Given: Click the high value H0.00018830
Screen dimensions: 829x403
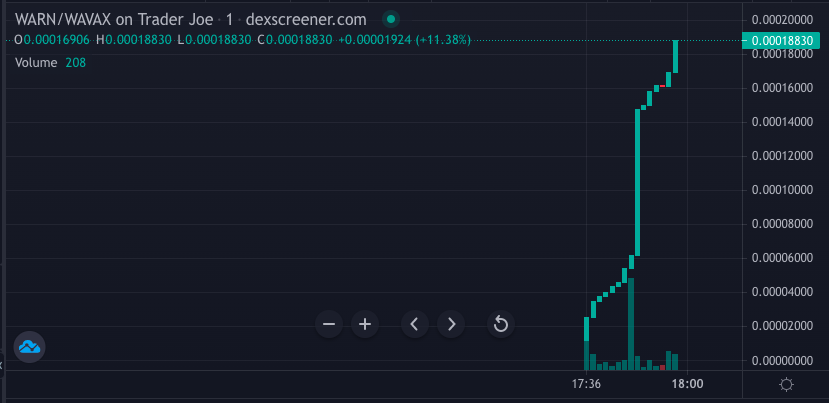Looking at the screenshot, I should pos(134,40).
